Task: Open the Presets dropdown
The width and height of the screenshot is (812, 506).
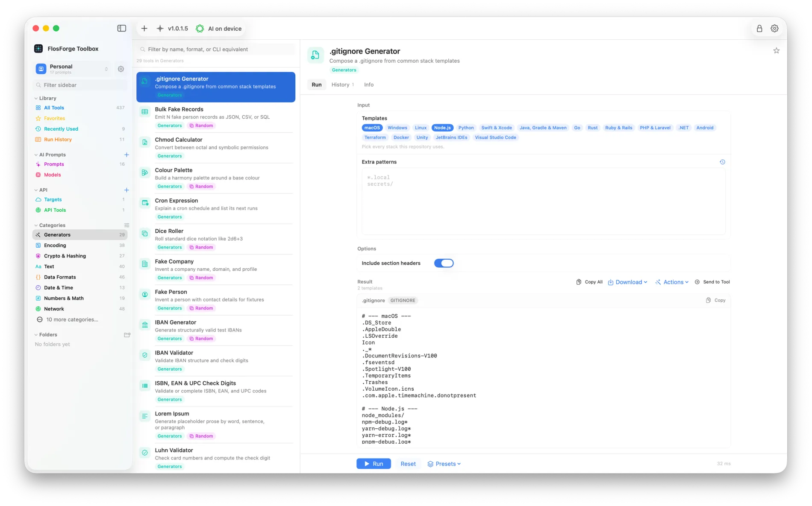Action: tap(444, 464)
